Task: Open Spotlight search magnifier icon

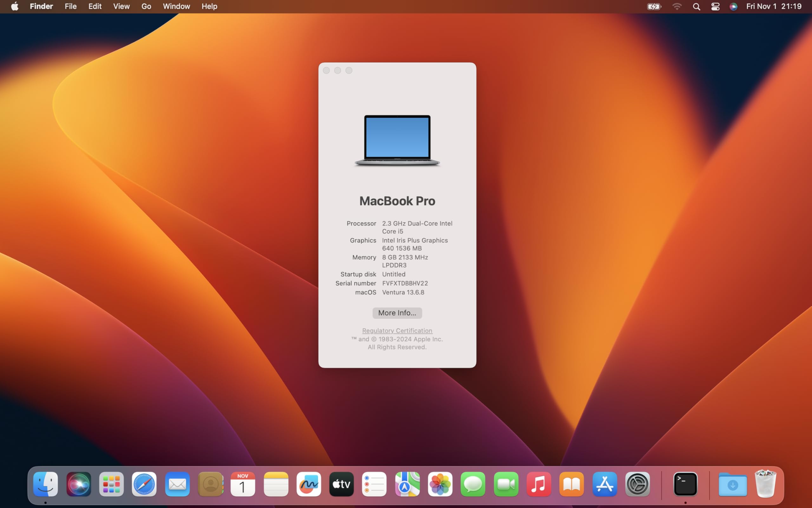Action: [697, 6]
